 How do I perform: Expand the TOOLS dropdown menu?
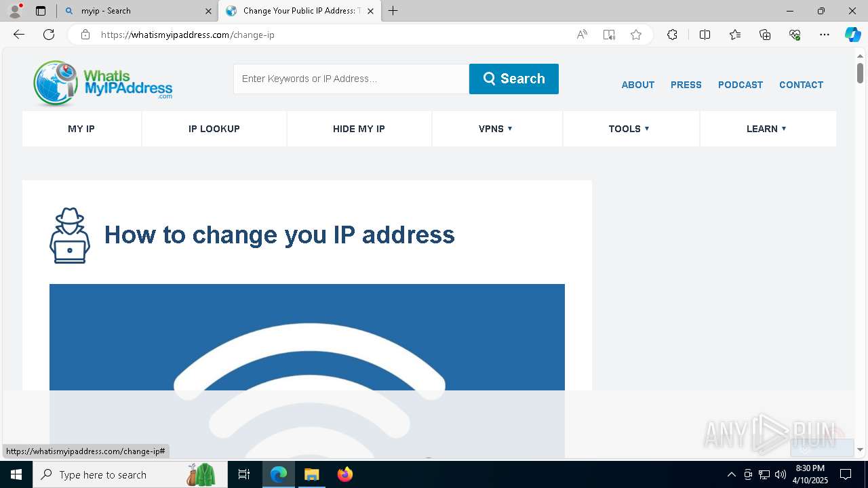629,129
